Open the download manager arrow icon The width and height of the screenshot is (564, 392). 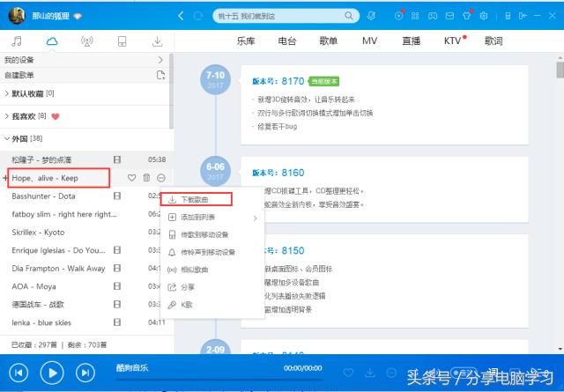coord(158,41)
